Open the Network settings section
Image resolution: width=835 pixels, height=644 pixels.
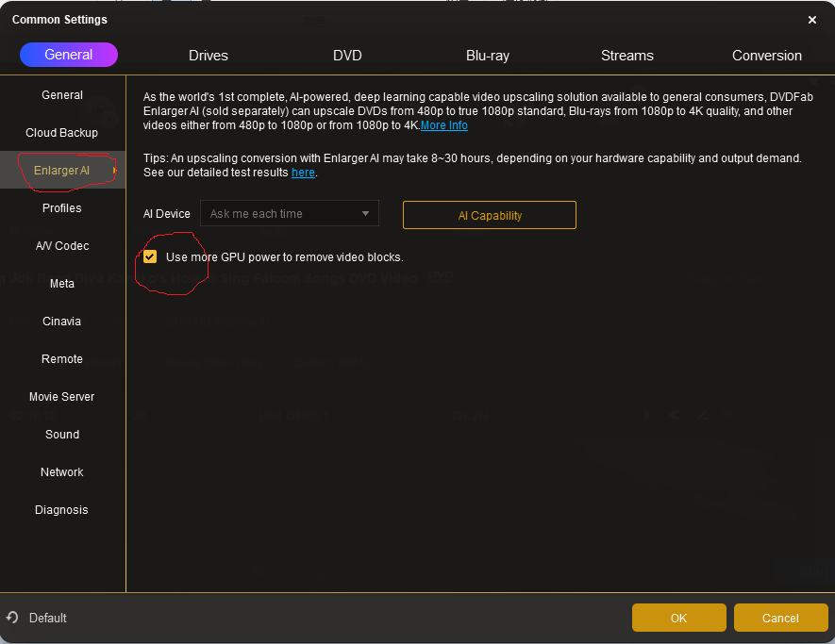62,472
